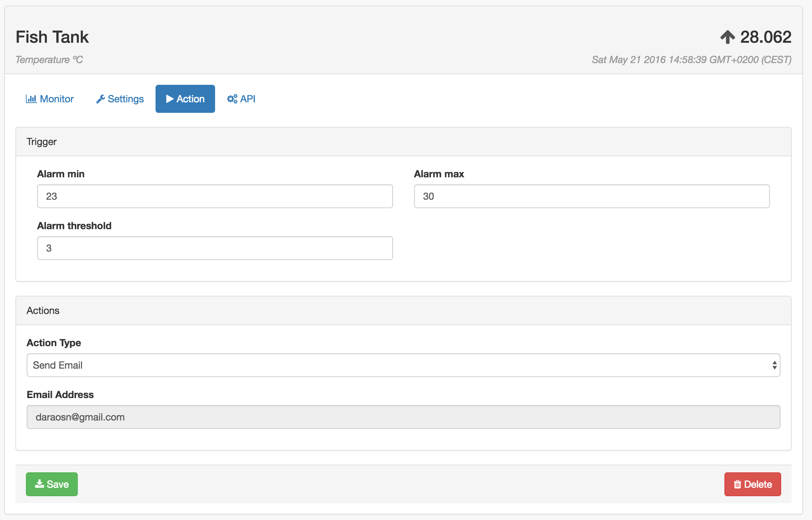Image resolution: width=812 pixels, height=520 pixels.
Task: Click the Email Address field
Action: pos(403,417)
